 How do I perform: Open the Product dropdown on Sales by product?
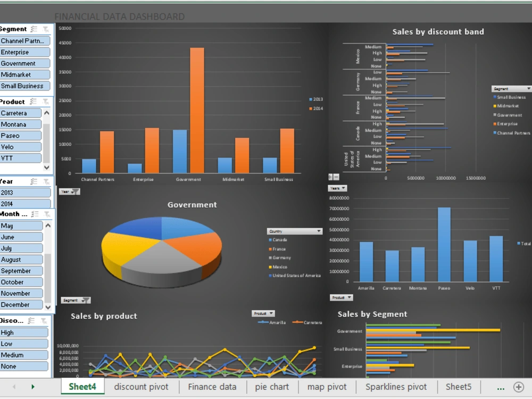[x=263, y=313]
